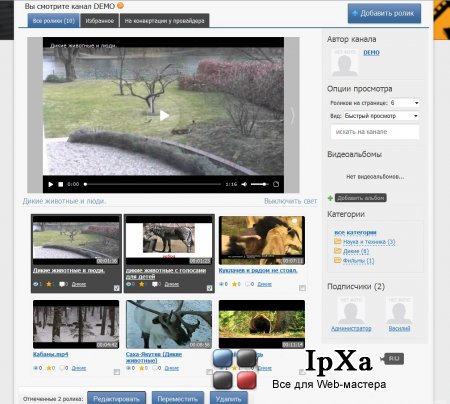Stop the video with the stop control
This screenshot has width=450, height=404.
[x=61, y=184]
